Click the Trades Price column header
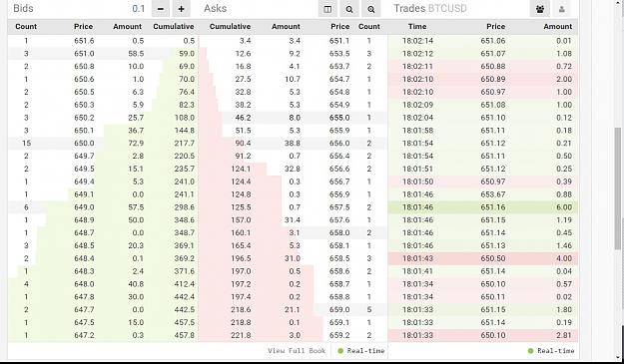 pos(495,27)
